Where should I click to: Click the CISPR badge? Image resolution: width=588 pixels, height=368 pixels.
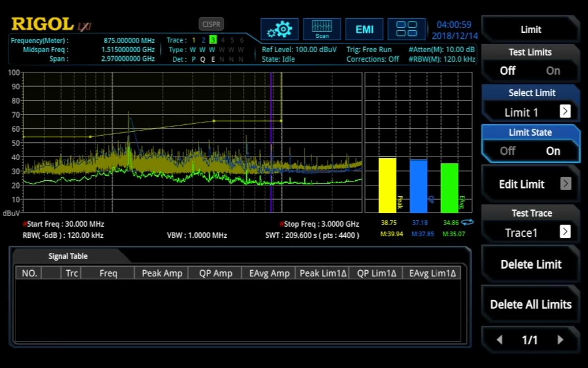(x=211, y=24)
